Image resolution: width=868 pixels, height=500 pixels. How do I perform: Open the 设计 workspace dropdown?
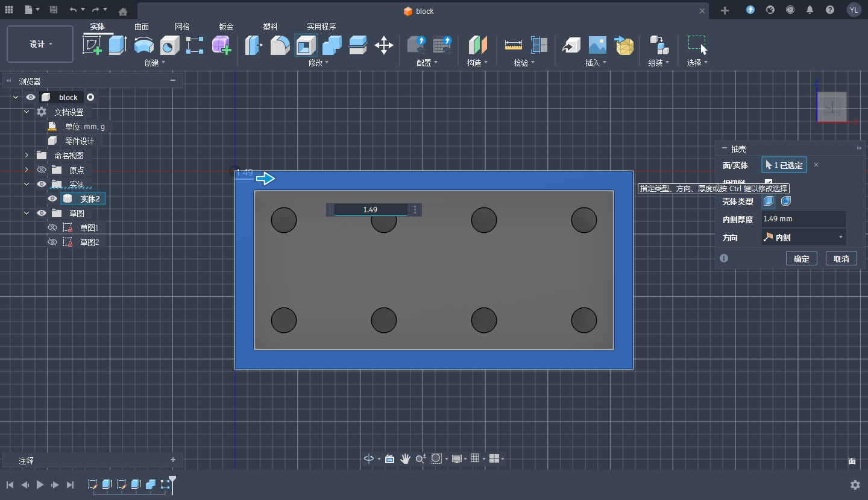click(40, 44)
